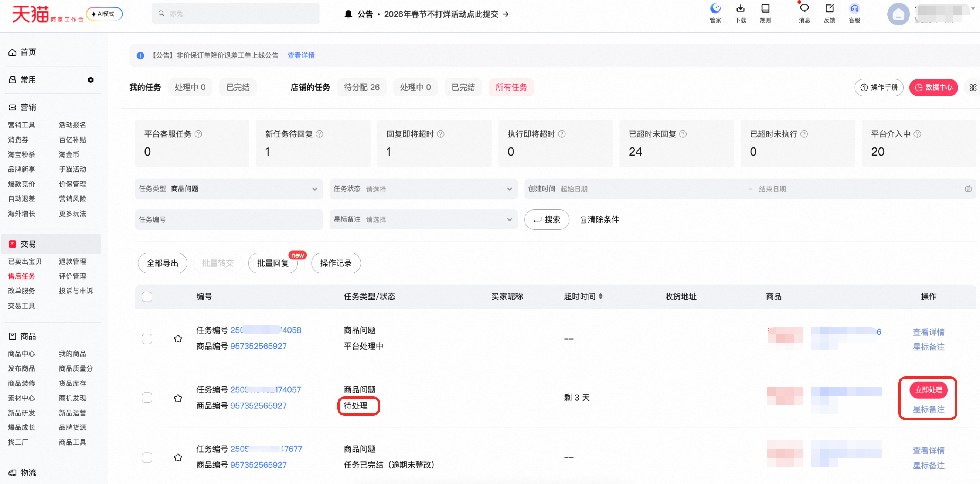980x484 pixels.
Task: Star the task ending 174057
Action: click(178, 398)
